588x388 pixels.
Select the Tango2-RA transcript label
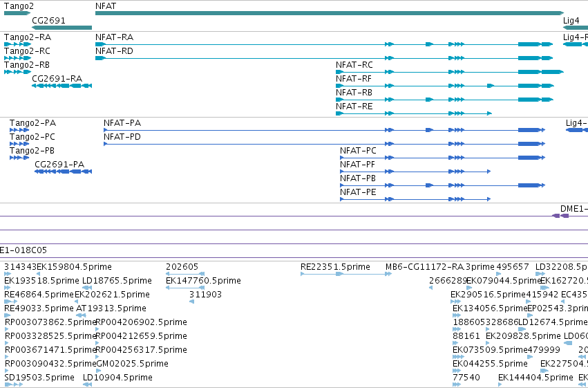click(x=28, y=37)
